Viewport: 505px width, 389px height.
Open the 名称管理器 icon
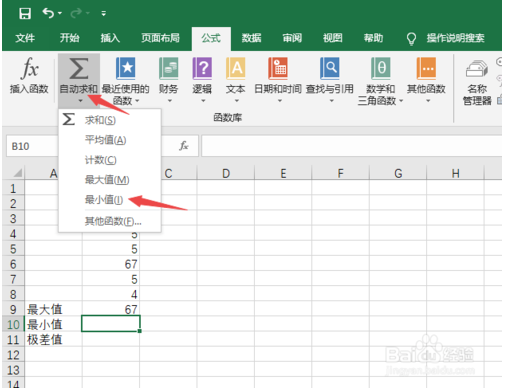click(477, 69)
